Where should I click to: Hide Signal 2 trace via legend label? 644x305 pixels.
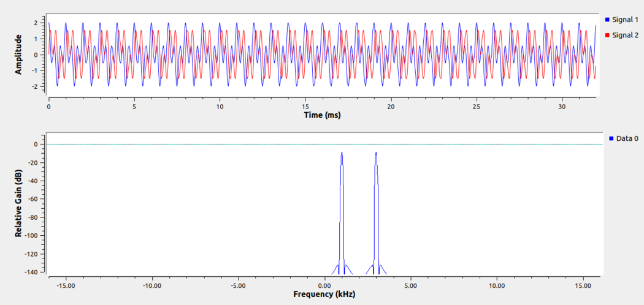pos(626,35)
